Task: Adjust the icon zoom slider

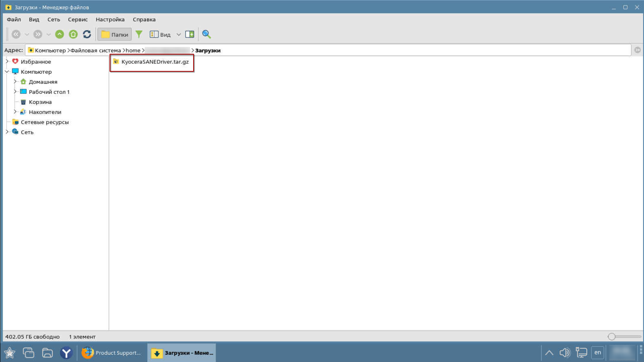Action: tap(612, 336)
